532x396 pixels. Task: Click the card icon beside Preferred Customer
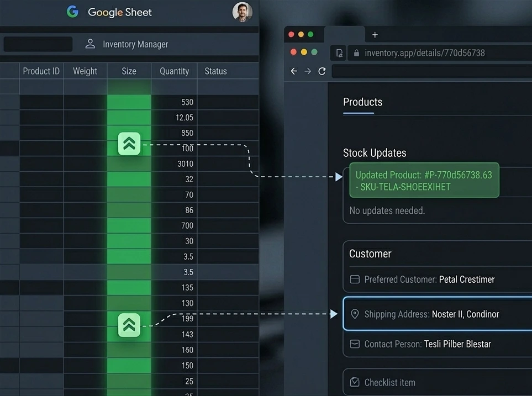(x=355, y=279)
